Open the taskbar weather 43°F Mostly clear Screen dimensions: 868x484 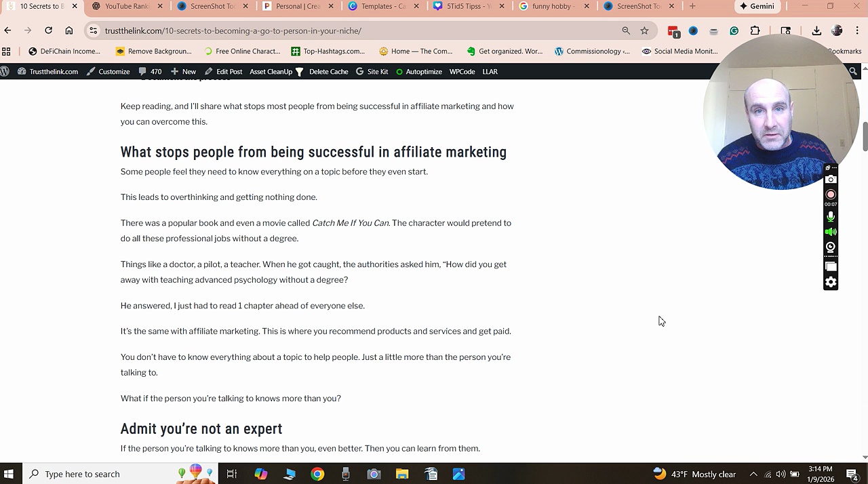(x=695, y=474)
